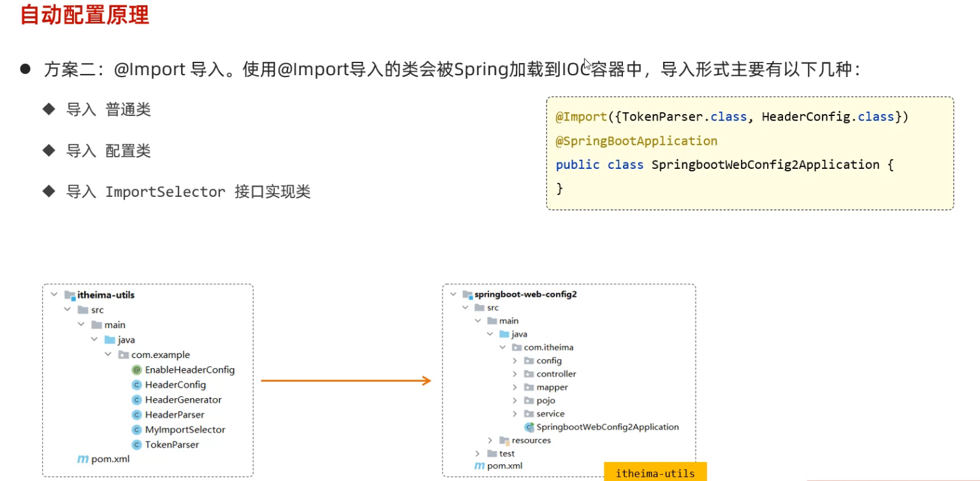Select the HeaderParser file name

pyautogui.click(x=175, y=415)
